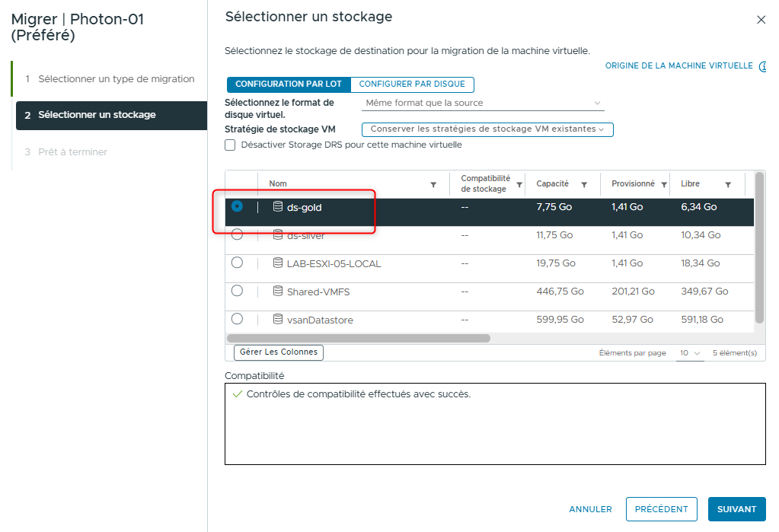
Task: Select the Shared-VMFS datastore radio button
Action: coord(237,291)
